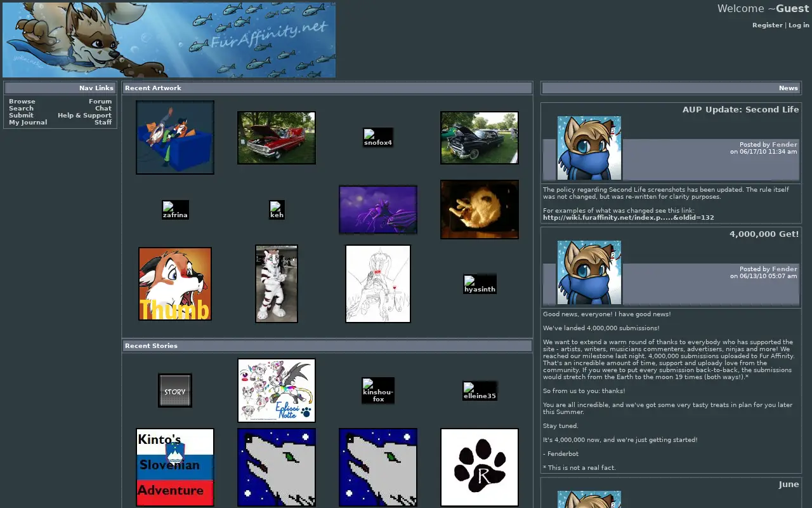The height and width of the screenshot is (508, 812).
Task: Click the '- Fenderbot' signature text
Action: (x=561, y=454)
